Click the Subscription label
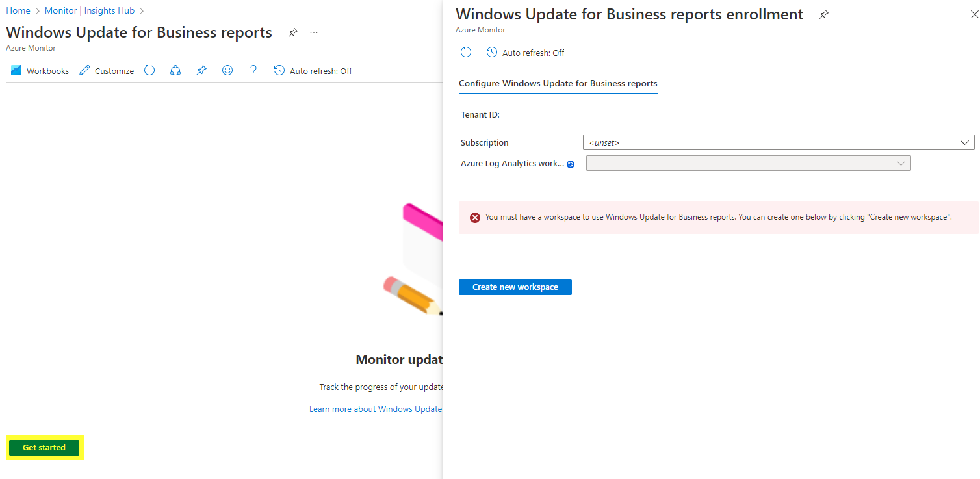The width and height of the screenshot is (980, 479). [485, 142]
